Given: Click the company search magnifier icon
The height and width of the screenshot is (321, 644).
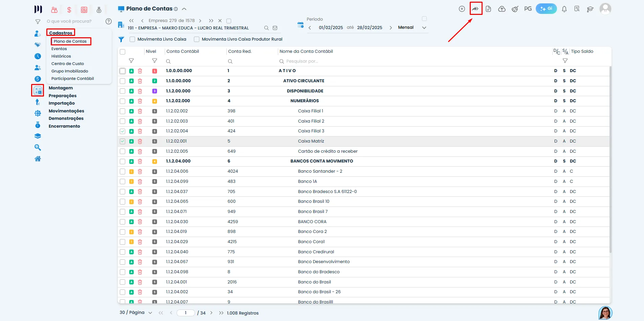Looking at the screenshot, I should point(266,28).
